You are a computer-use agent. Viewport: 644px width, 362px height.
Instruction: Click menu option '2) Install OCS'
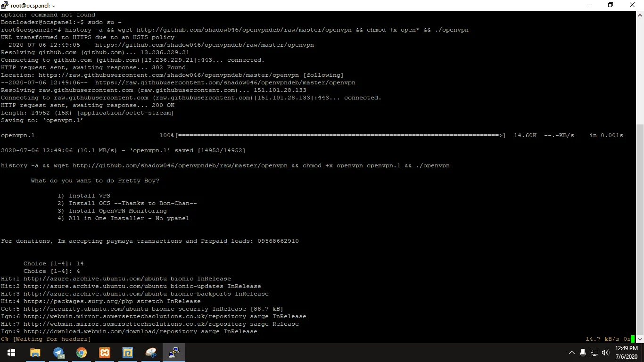[x=127, y=203]
